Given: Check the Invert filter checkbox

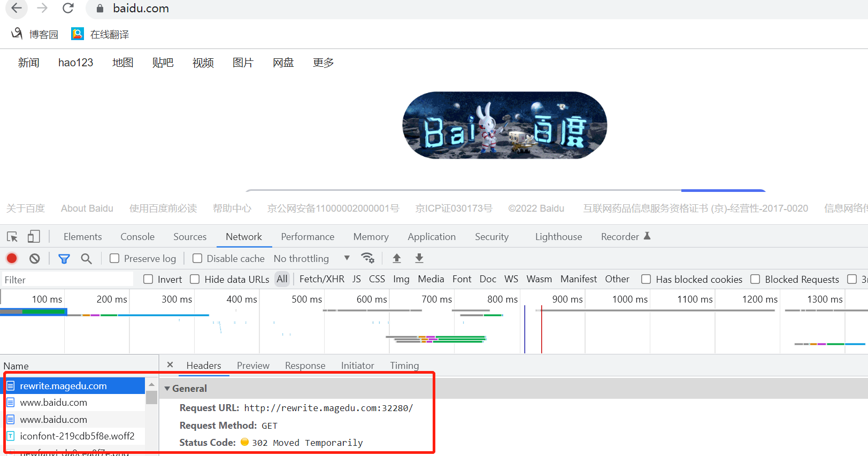Looking at the screenshot, I should 148,279.
